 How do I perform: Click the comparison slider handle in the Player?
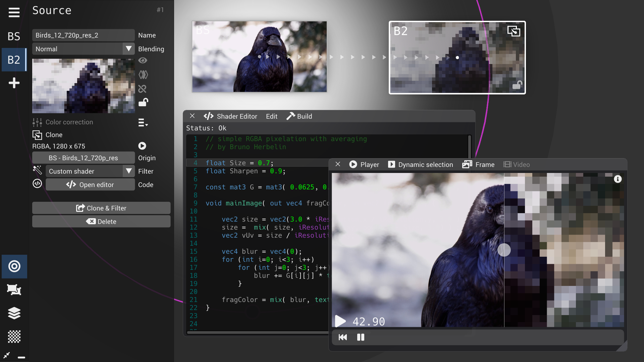coord(504,250)
